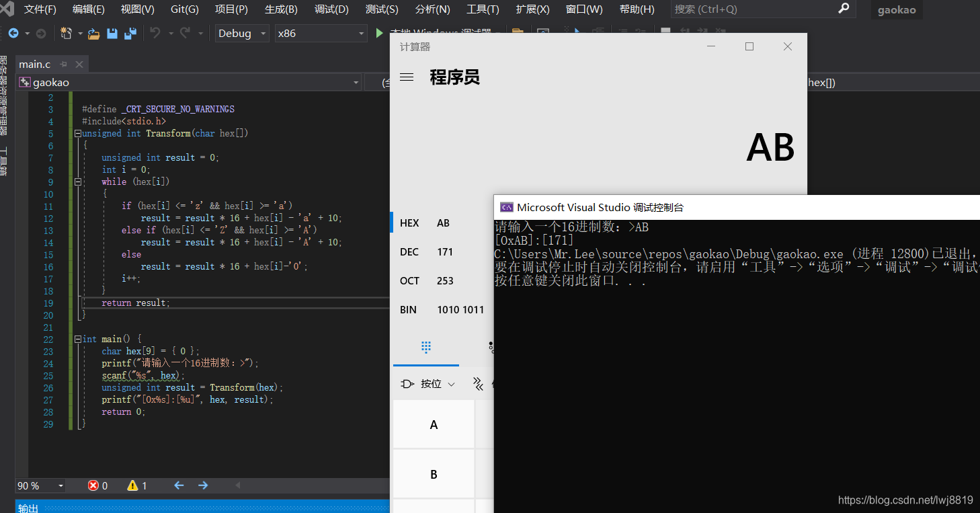Screen dimensions: 980x513
Task: Open the 调试(D) menu
Action: 331,9
